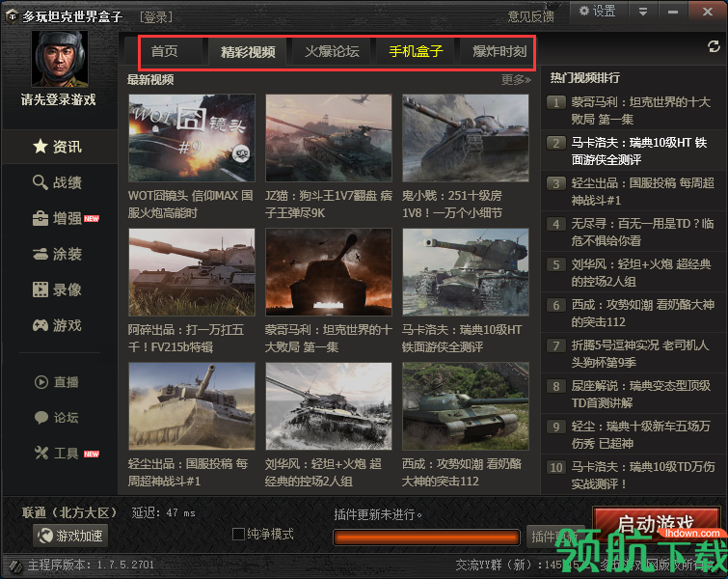The height and width of the screenshot is (579, 728).
Task: Open the 增强 toolbox icon
Action: (40, 218)
